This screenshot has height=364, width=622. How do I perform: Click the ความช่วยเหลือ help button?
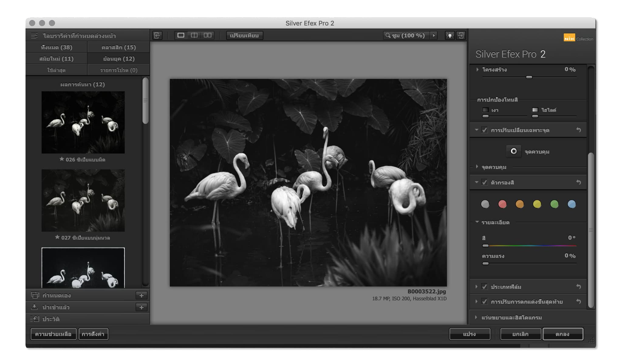pos(53,334)
